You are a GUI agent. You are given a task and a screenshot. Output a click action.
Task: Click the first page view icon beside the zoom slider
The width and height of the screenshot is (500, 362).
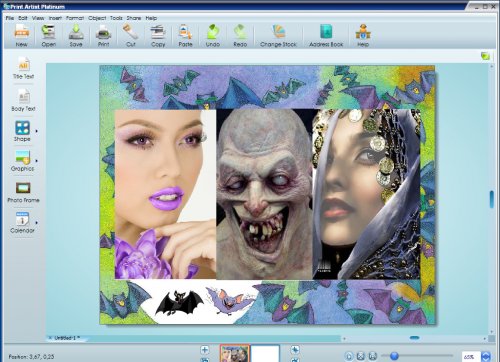(349, 356)
